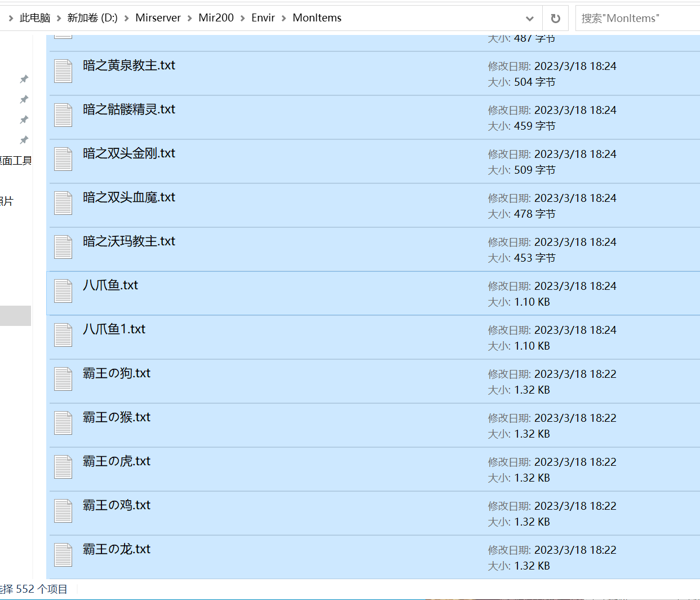Select the file name 暗之黄泉教主.txt
700x600 pixels.
click(129, 65)
